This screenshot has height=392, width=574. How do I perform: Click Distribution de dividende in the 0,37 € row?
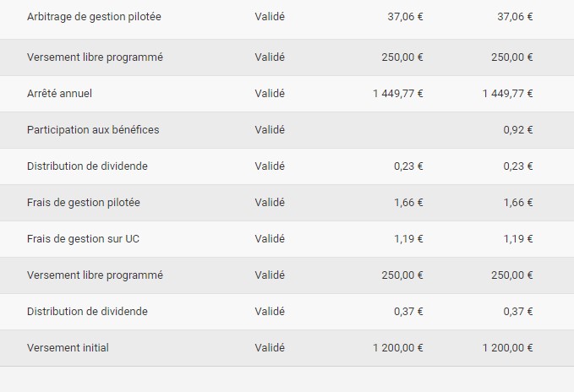(87, 312)
